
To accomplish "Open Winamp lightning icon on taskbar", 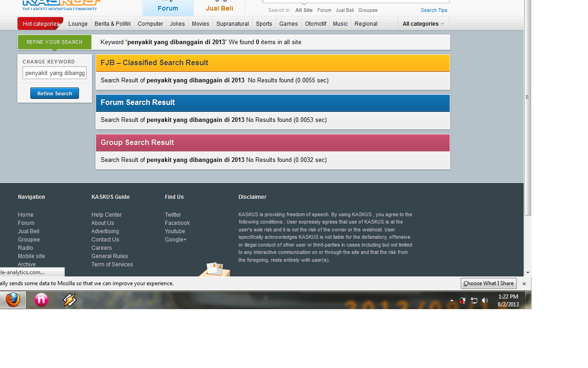I will pyautogui.click(x=69, y=300).
